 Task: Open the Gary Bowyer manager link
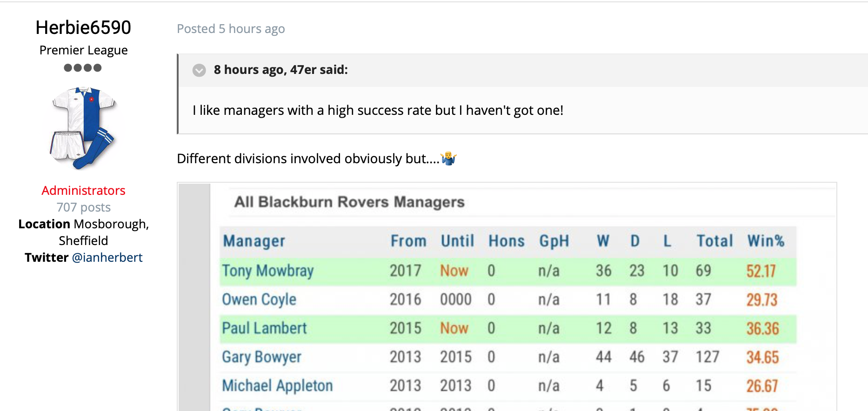click(261, 357)
